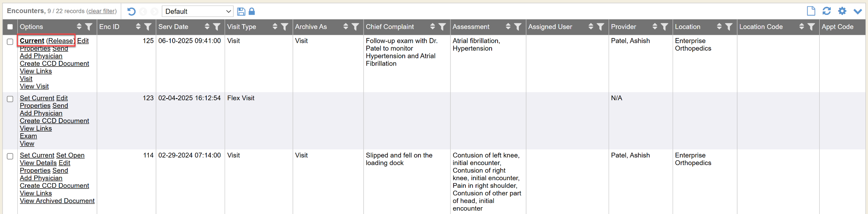Save the current grid layout
Screen dimensions: 868x214
[x=241, y=11]
